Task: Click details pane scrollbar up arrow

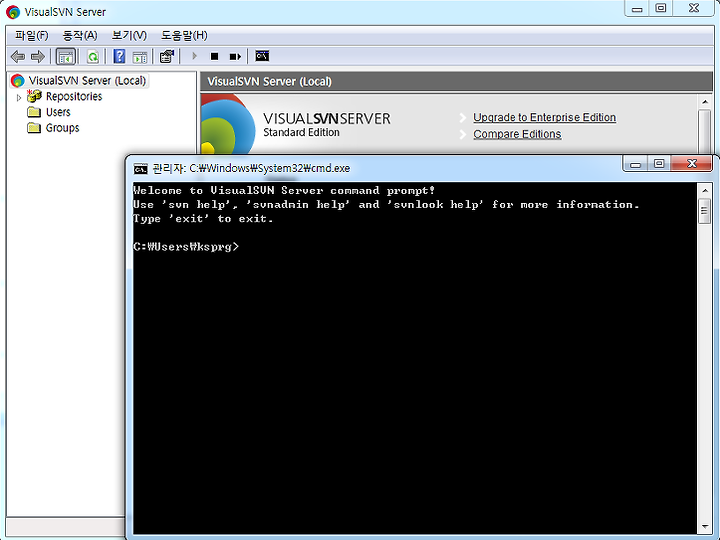Action: (705, 101)
